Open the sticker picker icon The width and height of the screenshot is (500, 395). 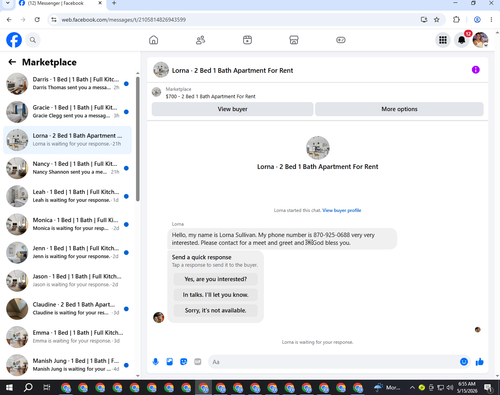(184, 362)
